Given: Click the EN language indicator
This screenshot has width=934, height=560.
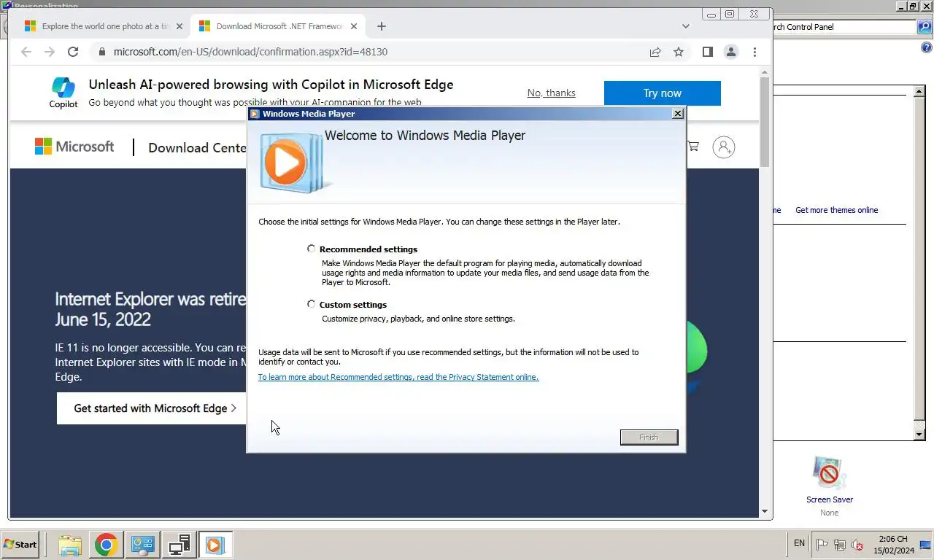Looking at the screenshot, I should [799, 543].
